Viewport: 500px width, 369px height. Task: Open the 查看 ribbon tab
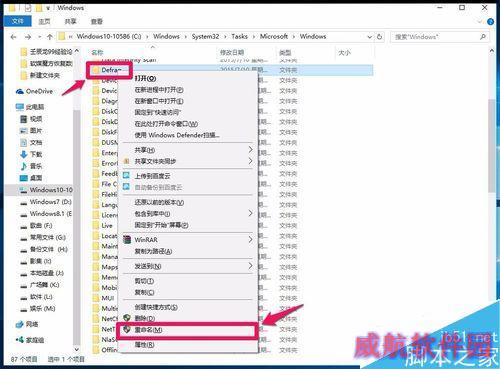coord(97,22)
